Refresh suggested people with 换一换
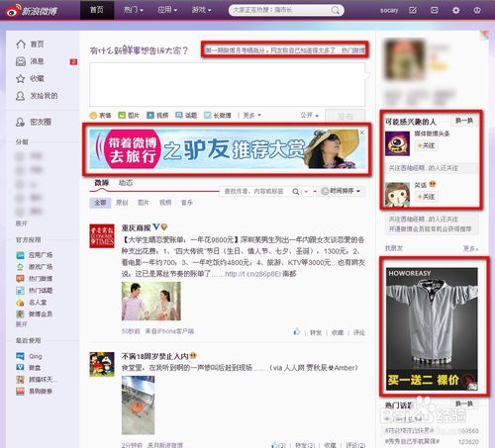 click(x=464, y=121)
